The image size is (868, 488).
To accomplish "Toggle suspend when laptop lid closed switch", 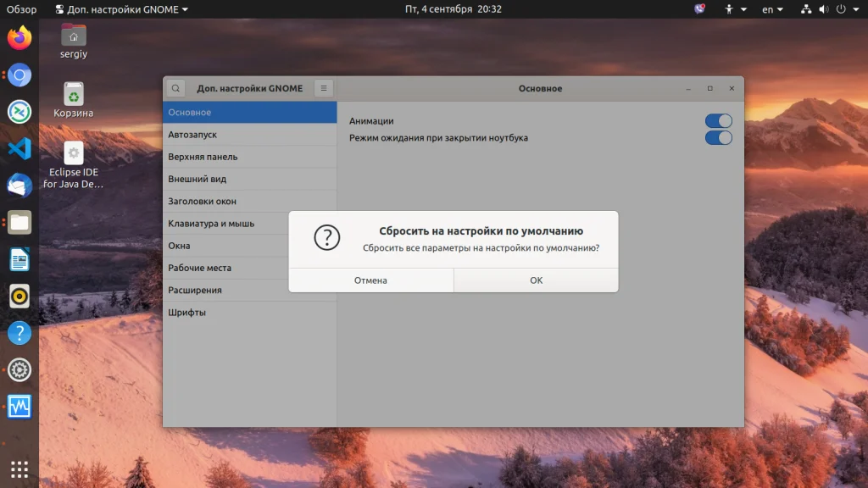I will pos(719,138).
